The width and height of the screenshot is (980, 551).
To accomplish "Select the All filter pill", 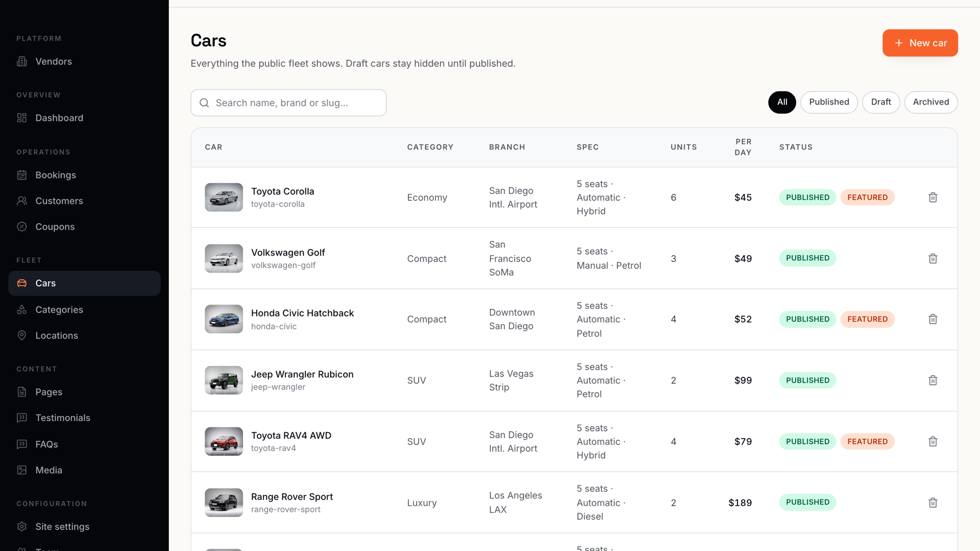I will pos(782,102).
